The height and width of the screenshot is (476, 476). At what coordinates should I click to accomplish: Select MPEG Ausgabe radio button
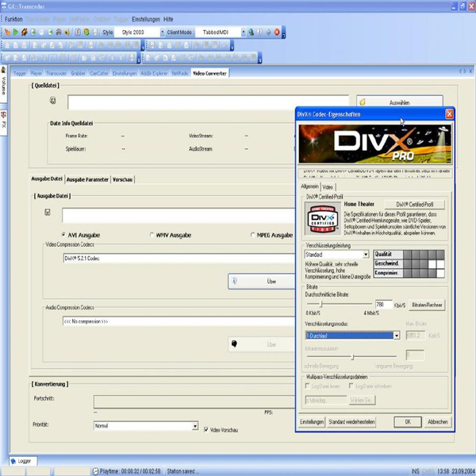(252, 235)
